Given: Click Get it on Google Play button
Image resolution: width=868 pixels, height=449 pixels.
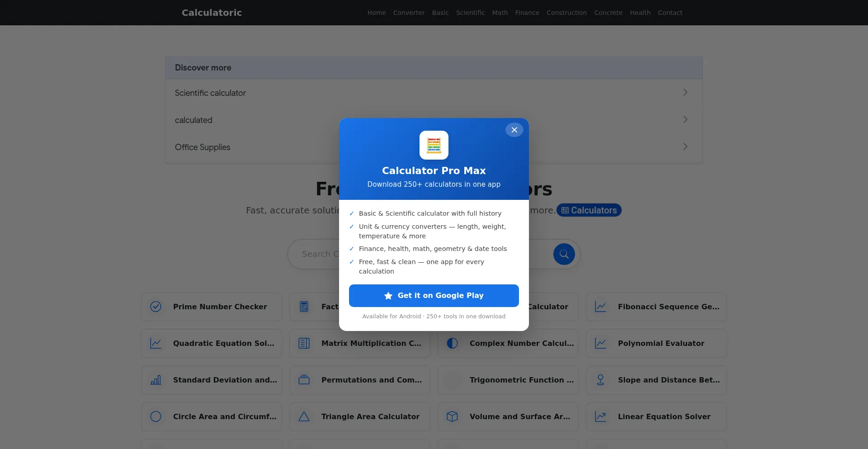Looking at the screenshot, I should pos(434,296).
